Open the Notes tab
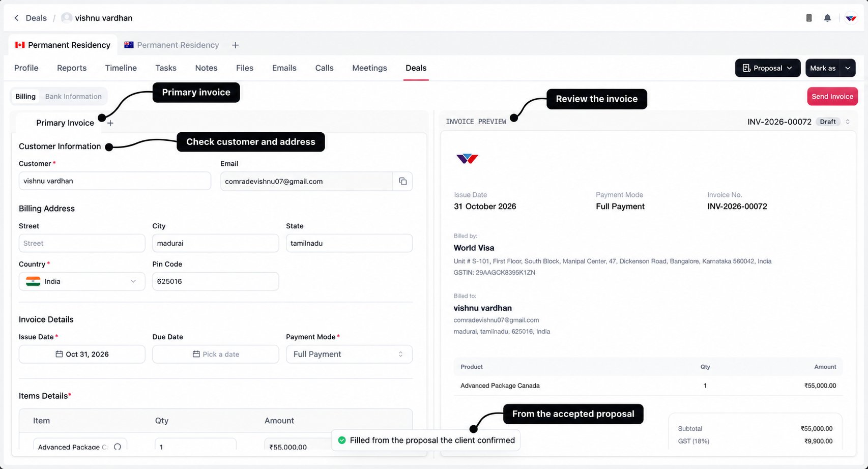Image resolution: width=868 pixels, height=469 pixels. click(206, 68)
